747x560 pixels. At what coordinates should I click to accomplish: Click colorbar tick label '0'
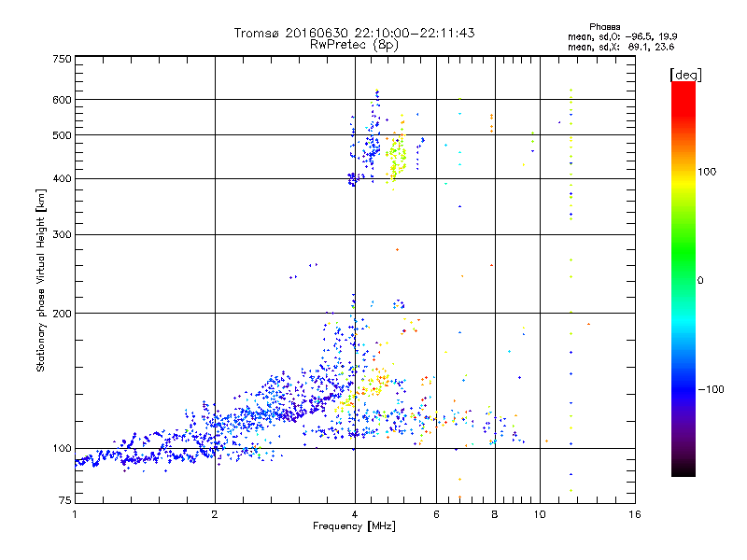700,281
